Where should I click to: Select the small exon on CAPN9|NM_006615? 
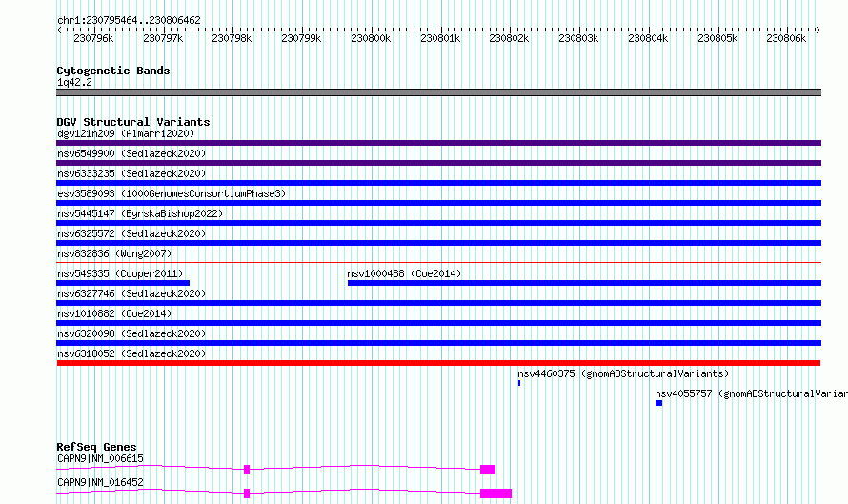pos(247,470)
